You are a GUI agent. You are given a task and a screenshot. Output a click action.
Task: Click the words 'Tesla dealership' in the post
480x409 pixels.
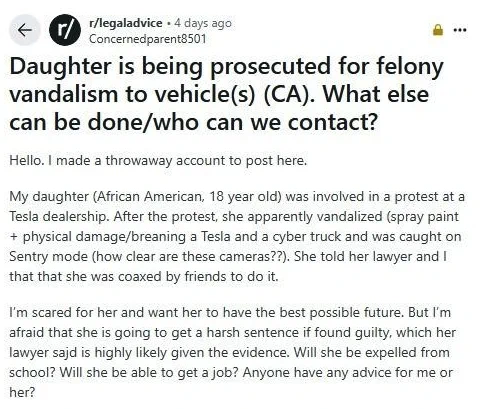[x=59, y=217]
